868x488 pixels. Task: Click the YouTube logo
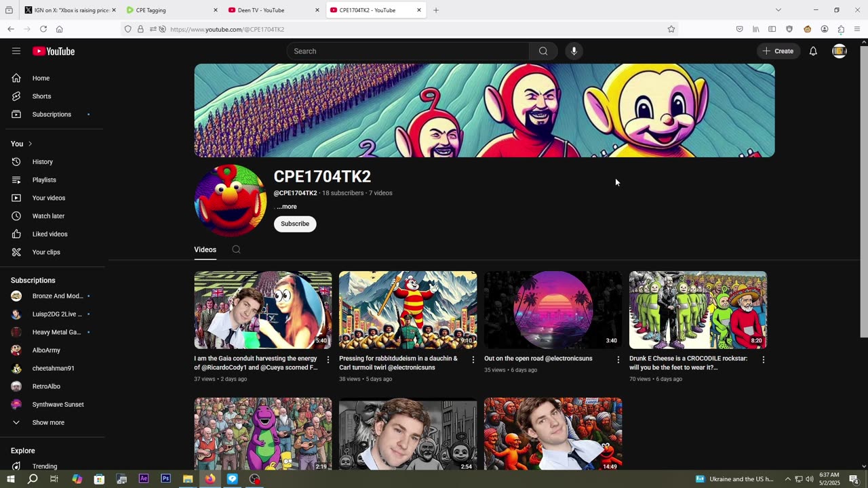coord(54,51)
